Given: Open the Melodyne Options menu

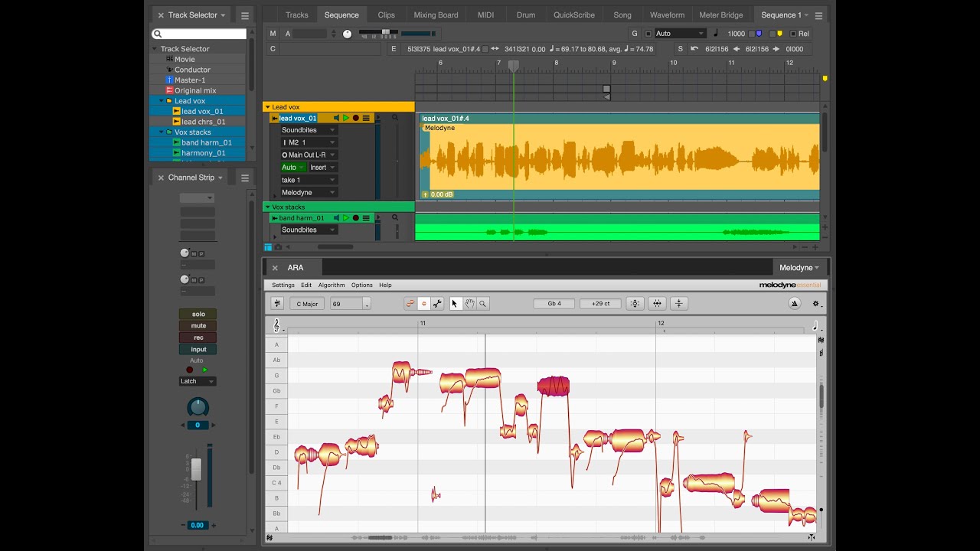Looking at the screenshot, I should [361, 285].
